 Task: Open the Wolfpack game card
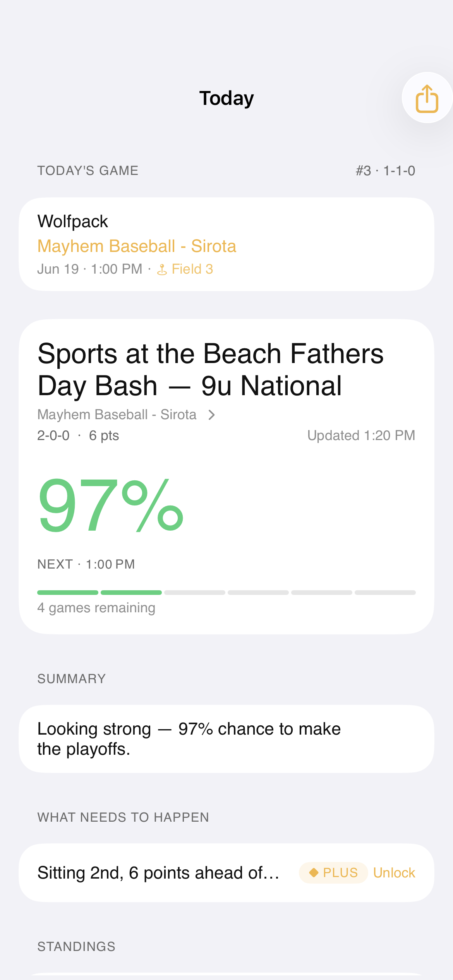tap(226, 244)
